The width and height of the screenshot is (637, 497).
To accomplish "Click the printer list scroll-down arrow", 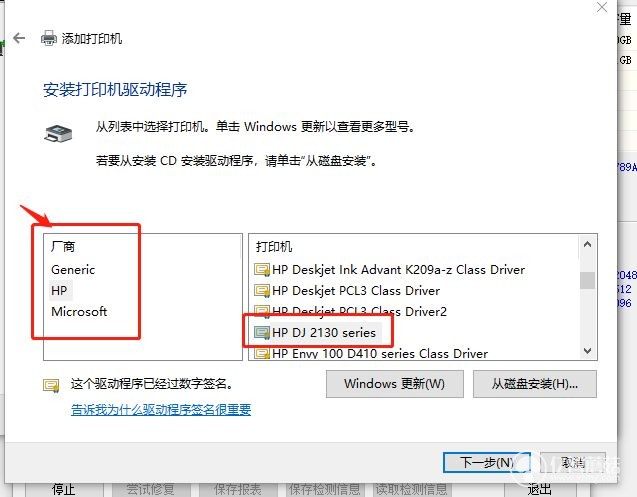I will click(x=587, y=351).
